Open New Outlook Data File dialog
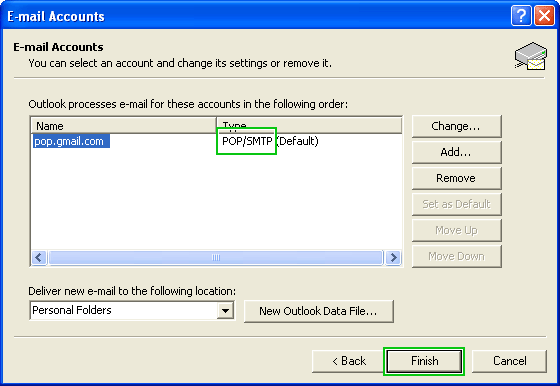 coord(319,311)
